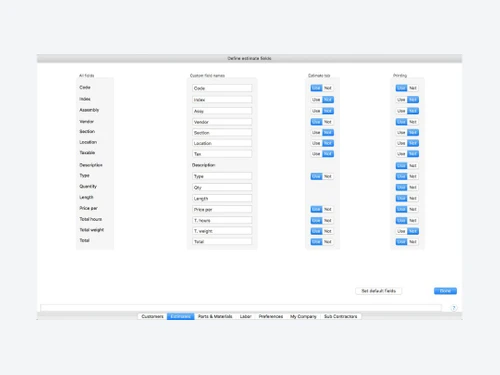This screenshot has width=500, height=375.
Task: Set Vendor to Not in Estimate tab
Action: point(328,122)
